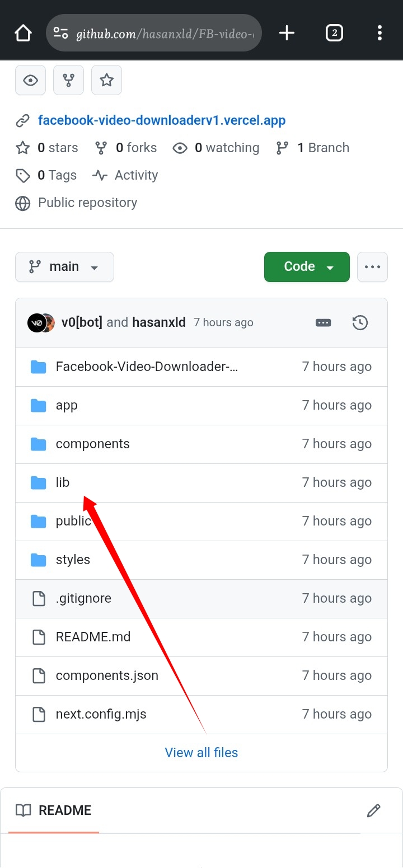403x868 pixels.
Task: Tap the browser home icon
Action: [x=23, y=34]
